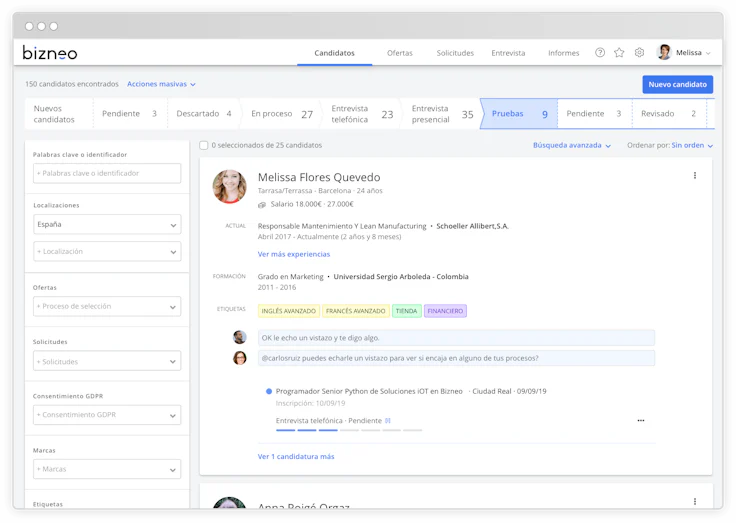Viewport: 736px width, 523px height.
Task: Click the TIENDA green tag
Action: point(406,311)
